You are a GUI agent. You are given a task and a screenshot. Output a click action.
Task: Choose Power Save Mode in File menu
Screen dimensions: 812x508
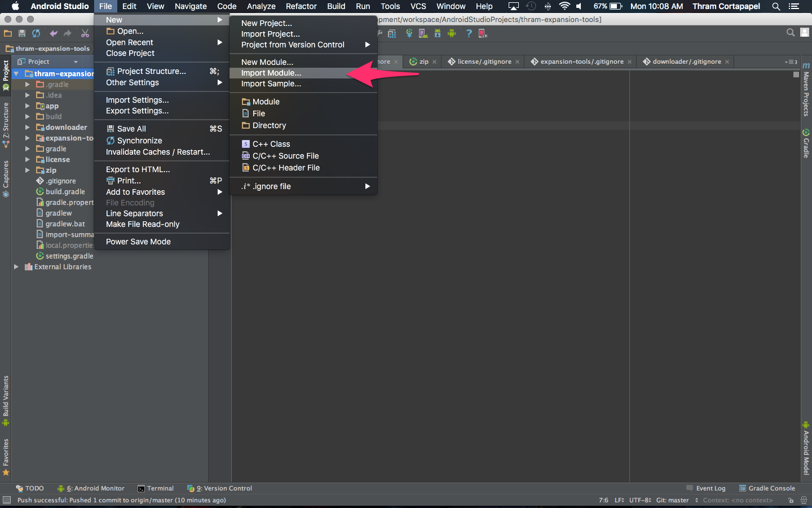tap(162, 242)
